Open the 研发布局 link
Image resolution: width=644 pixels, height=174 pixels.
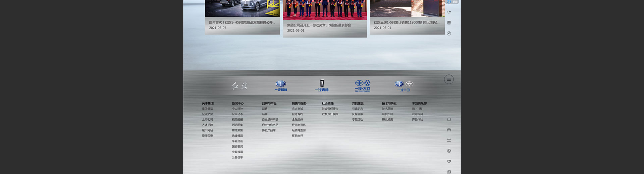click(387, 114)
